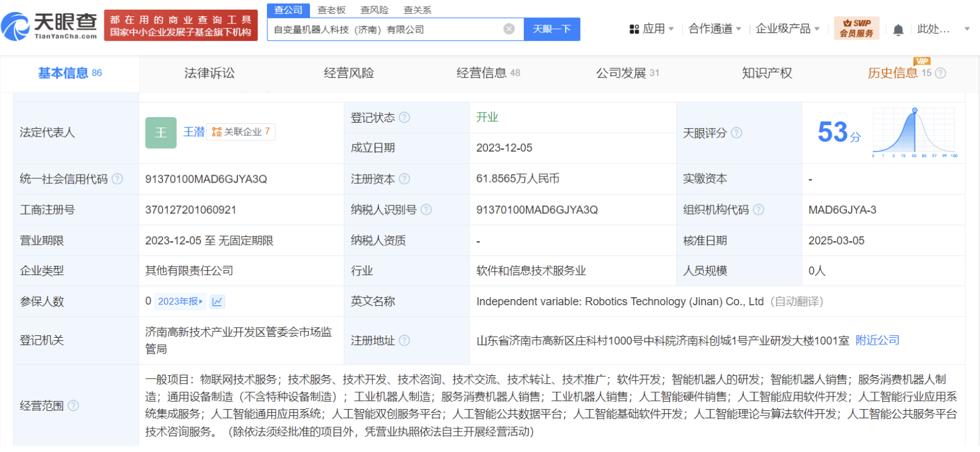Click help icon next to 注册地址

pos(405,341)
